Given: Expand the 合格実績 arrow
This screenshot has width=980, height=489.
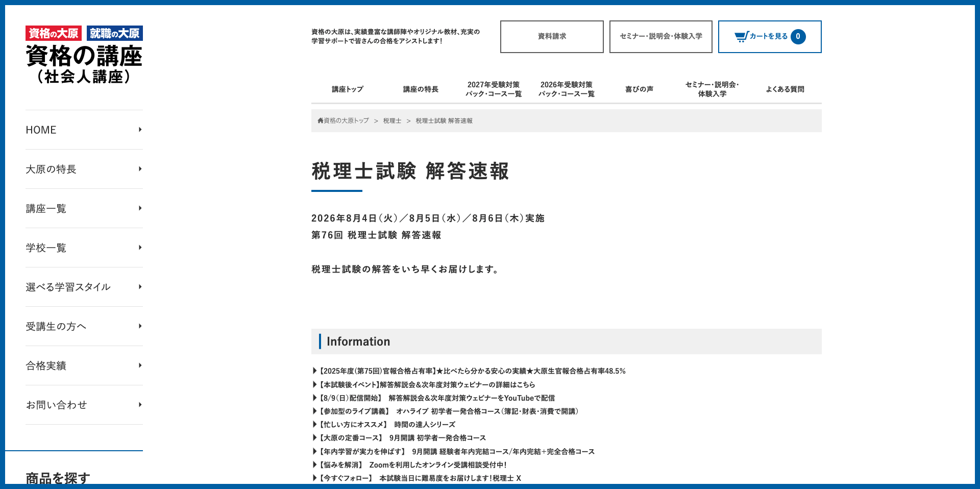Looking at the screenshot, I should (x=140, y=365).
